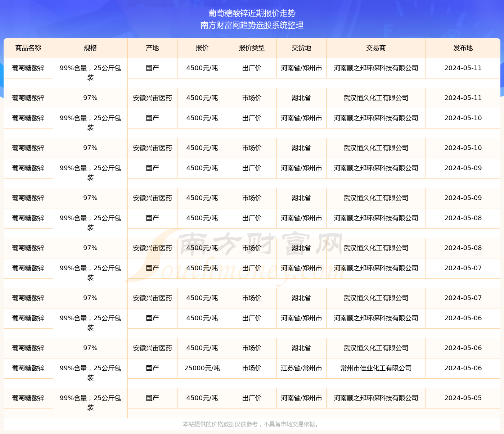
Task: Click 市场价 in the 武汉恒久 2024-05-07 row
Action: click(x=252, y=298)
